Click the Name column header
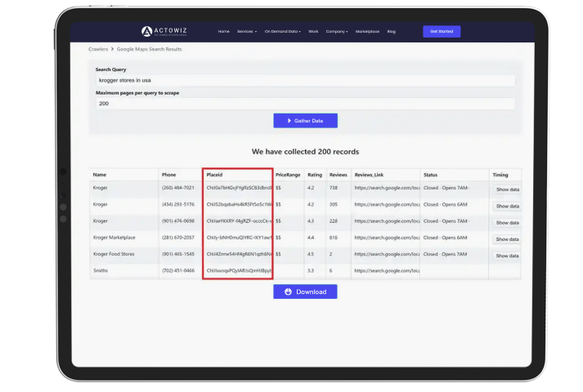This screenshot has width=583, height=392. coord(100,175)
